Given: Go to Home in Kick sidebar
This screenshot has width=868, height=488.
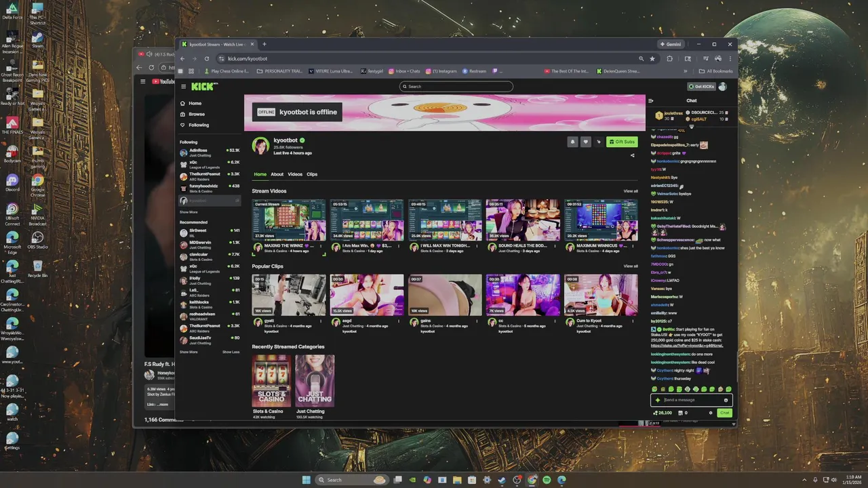Looking at the screenshot, I should [x=195, y=103].
